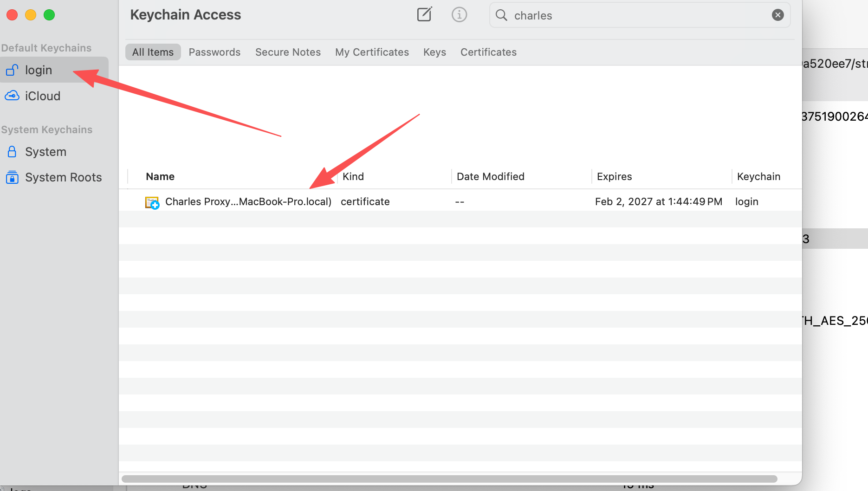Focus the search field containing charles
This screenshot has width=868, height=491.
tap(640, 15)
